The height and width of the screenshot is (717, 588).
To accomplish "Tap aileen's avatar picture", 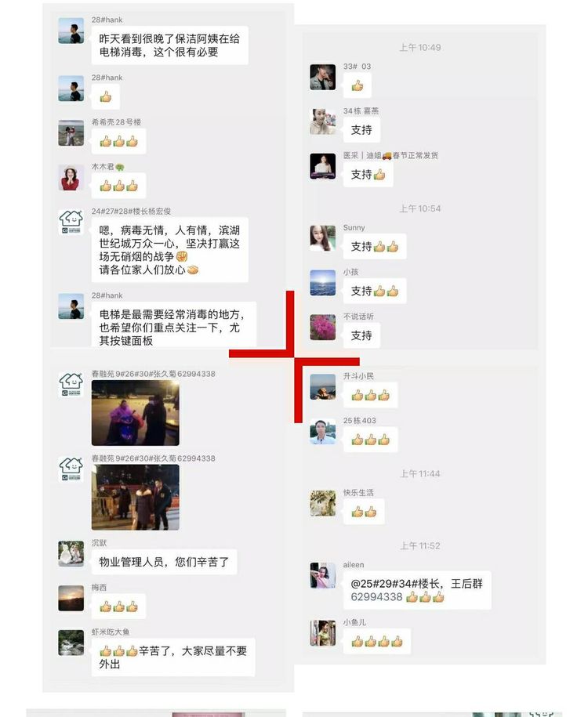I will tap(322, 575).
